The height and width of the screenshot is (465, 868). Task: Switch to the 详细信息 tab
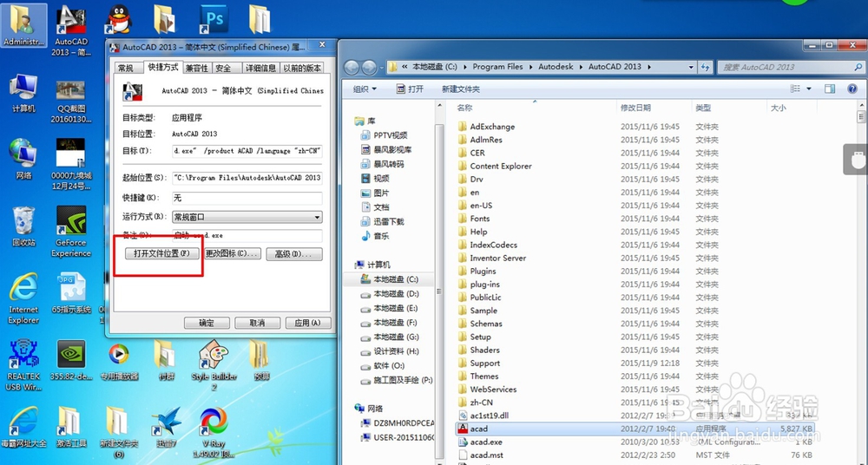(x=260, y=68)
